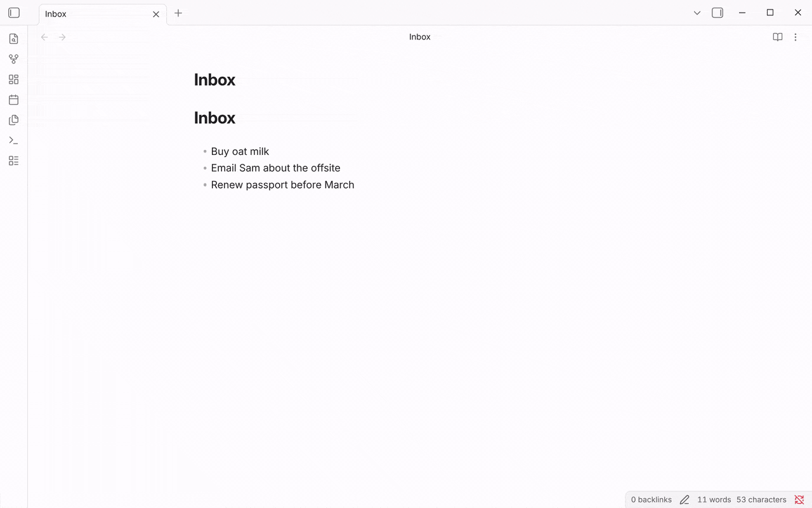Open the command palette terminal icon
Screen dimensions: 812x508
click(13, 140)
